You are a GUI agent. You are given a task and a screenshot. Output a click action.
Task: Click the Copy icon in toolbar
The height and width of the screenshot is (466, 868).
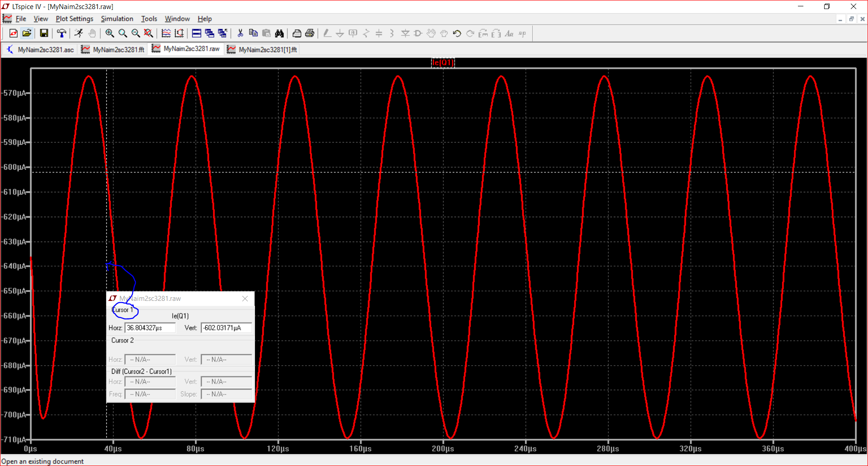[253, 33]
